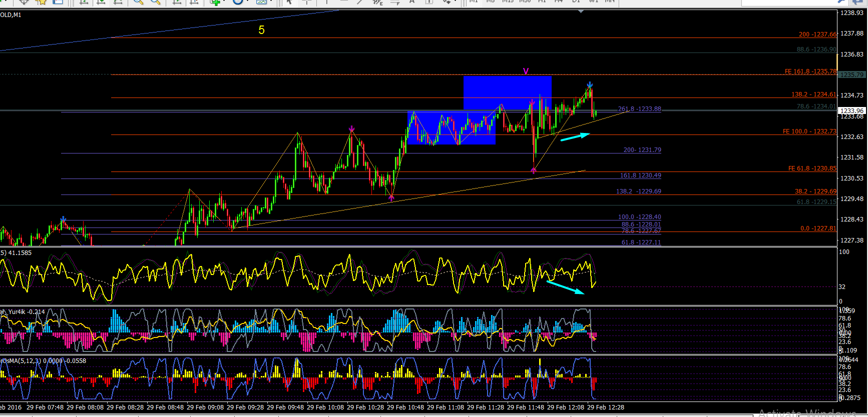Screen dimensions: 868x417
Task: Click the yellow wave label 5
Action: point(261,30)
